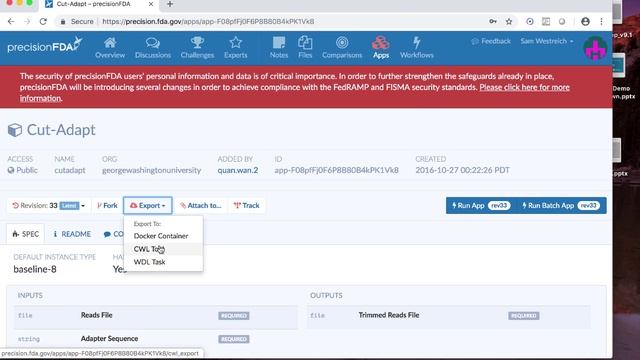
Task: Click the secure lock icon
Action: click(63, 22)
